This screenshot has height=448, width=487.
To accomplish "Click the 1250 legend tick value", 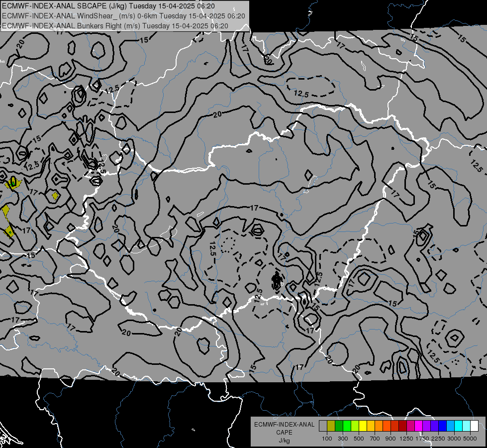I will [x=406, y=439].
